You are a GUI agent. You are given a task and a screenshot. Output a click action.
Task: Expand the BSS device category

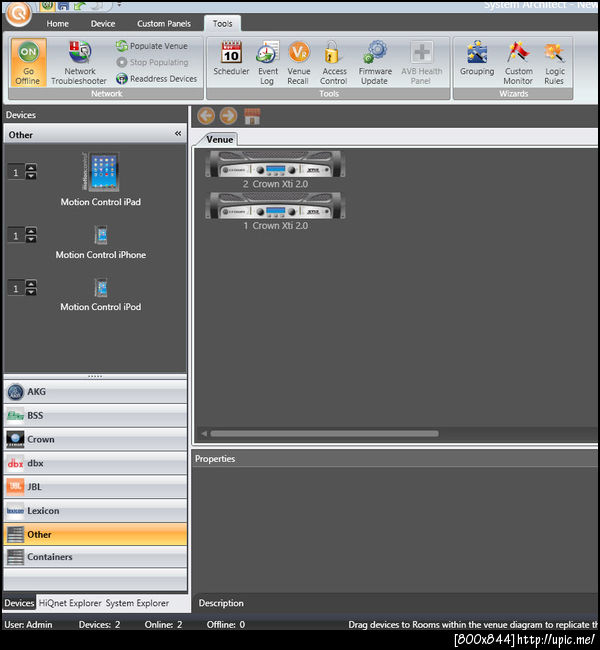pyautogui.click(x=95, y=415)
